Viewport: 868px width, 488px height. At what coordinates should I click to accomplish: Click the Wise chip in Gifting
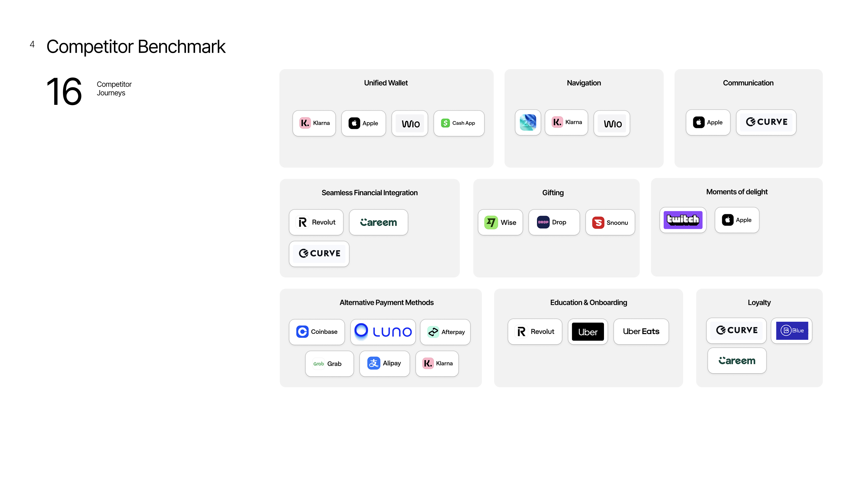coord(500,222)
